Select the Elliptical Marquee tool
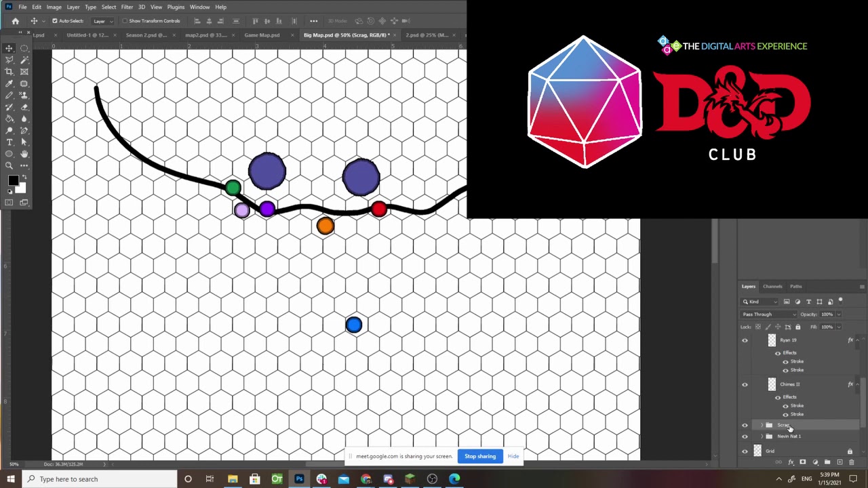868x488 pixels. click(x=24, y=48)
